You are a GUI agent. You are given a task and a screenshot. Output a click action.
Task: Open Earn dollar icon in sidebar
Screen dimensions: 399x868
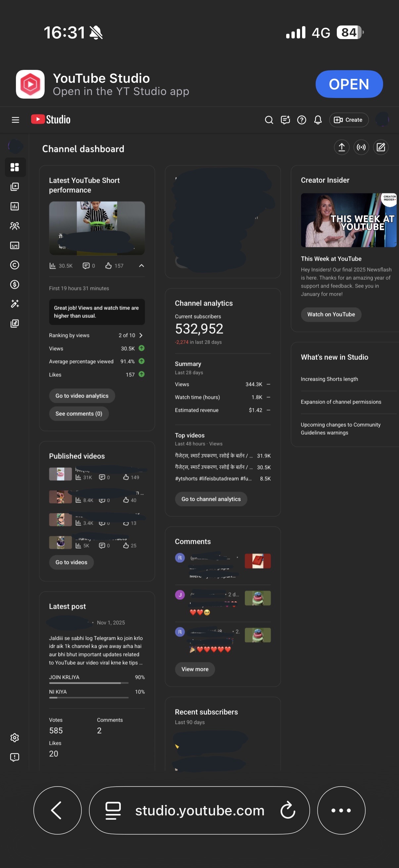[x=15, y=284]
